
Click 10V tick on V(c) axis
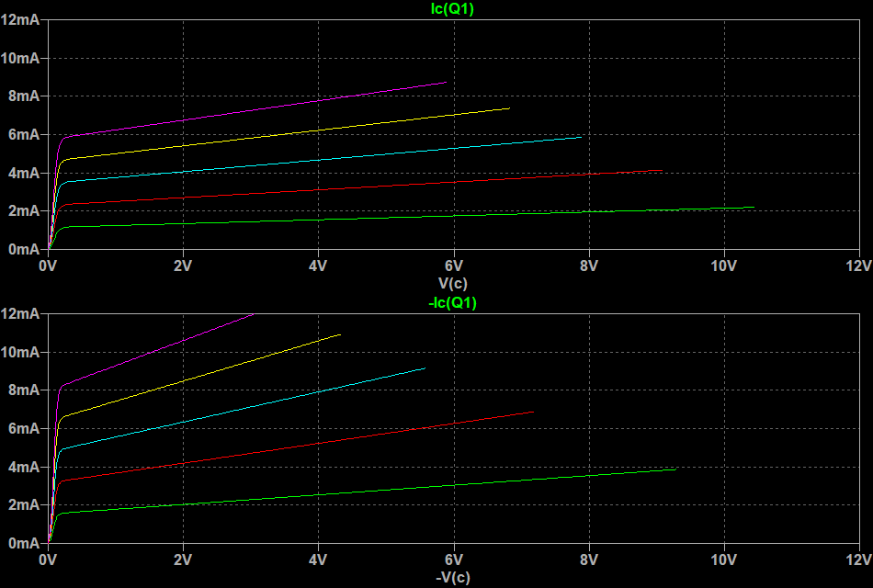[x=724, y=266]
